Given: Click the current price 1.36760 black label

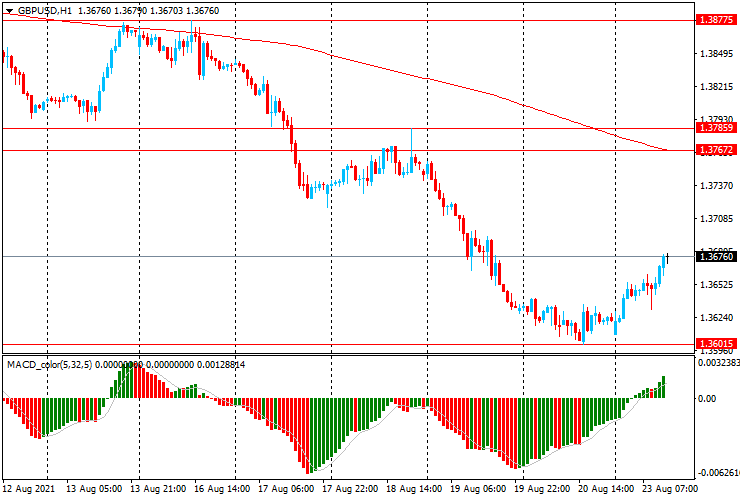Looking at the screenshot, I should pyautogui.click(x=716, y=256).
